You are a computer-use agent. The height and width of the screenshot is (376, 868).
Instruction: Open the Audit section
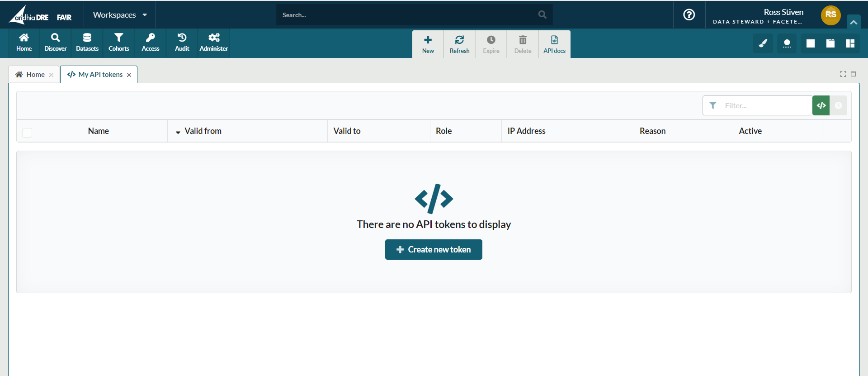[x=182, y=43]
